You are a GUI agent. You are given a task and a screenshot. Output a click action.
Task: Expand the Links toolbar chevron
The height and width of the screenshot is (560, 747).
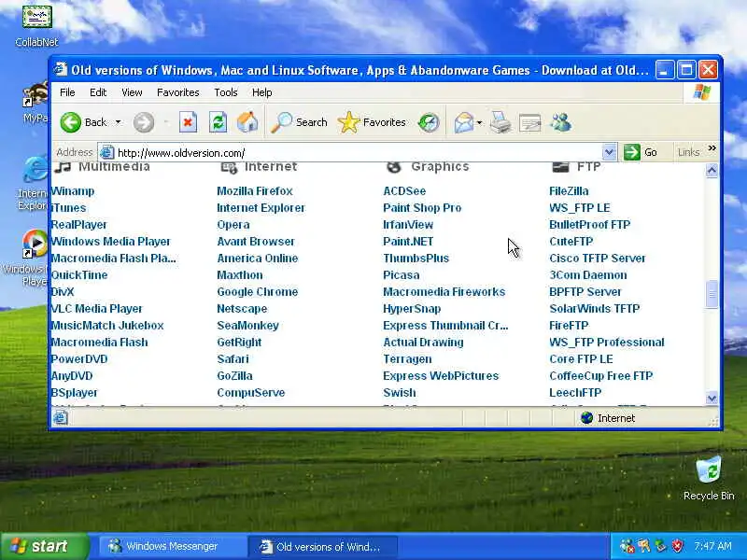[x=712, y=148]
